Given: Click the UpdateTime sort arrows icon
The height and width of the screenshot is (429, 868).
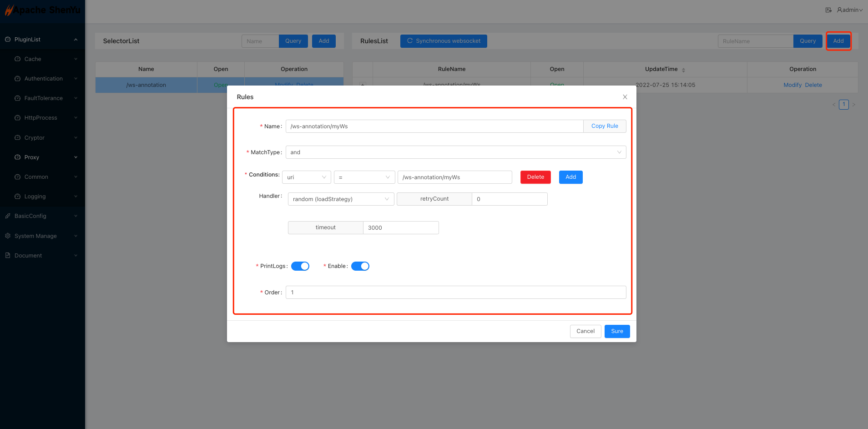Looking at the screenshot, I should pos(683,70).
